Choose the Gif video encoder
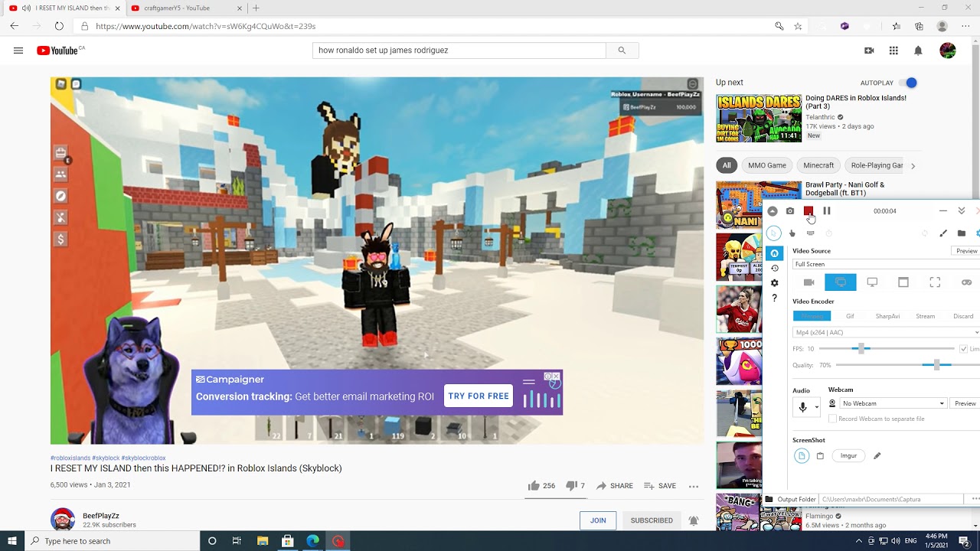Image resolution: width=980 pixels, height=551 pixels. 850,316
